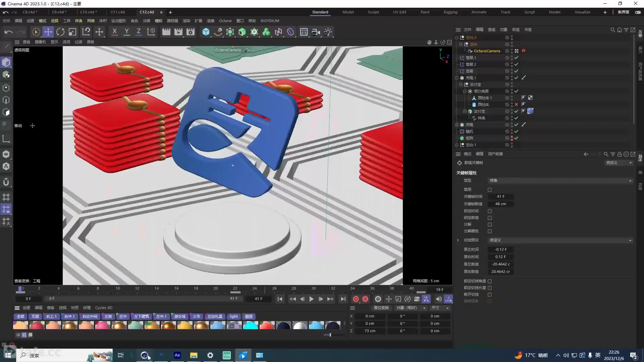Adjust the material preview size slider
Image resolution: width=644 pixels, height=362 pixels.
point(330,335)
